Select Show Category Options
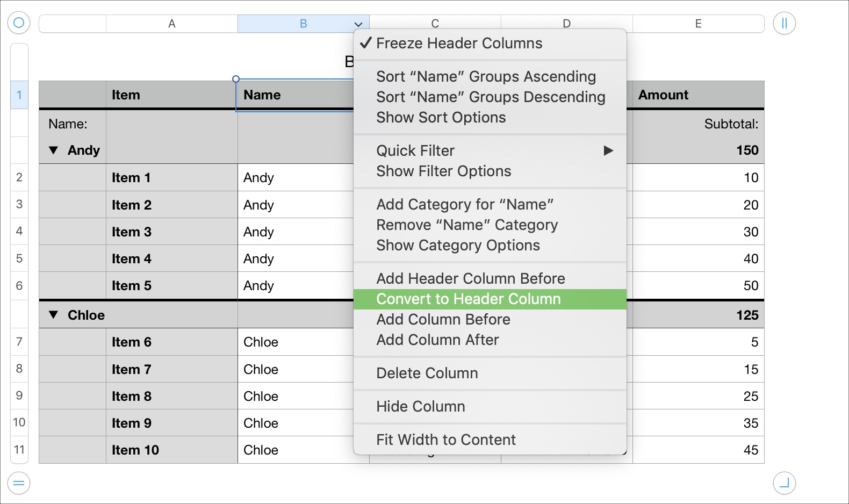 [490, 246]
